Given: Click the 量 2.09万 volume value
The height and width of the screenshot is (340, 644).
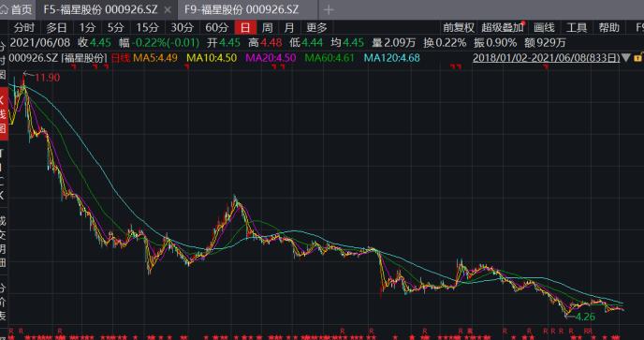Looking at the screenshot, I should 393,43.
